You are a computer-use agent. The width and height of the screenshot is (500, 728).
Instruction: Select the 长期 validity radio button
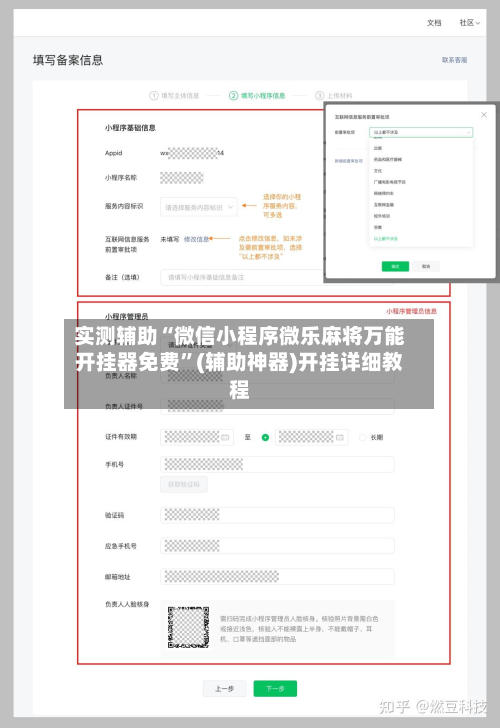coord(363,437)
